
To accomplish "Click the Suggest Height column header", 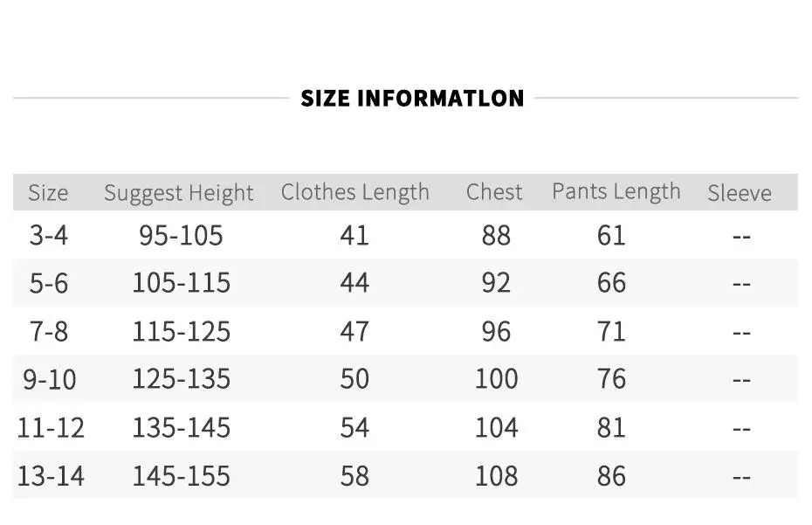I will pos(179,193).
